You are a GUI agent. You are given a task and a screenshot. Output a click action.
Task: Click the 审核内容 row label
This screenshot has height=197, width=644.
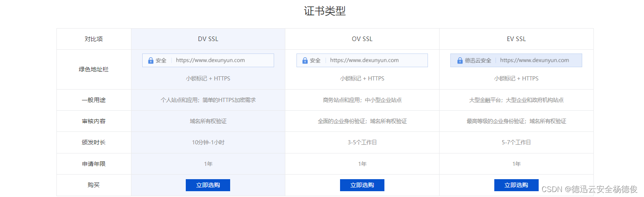(x=94, y=121)
